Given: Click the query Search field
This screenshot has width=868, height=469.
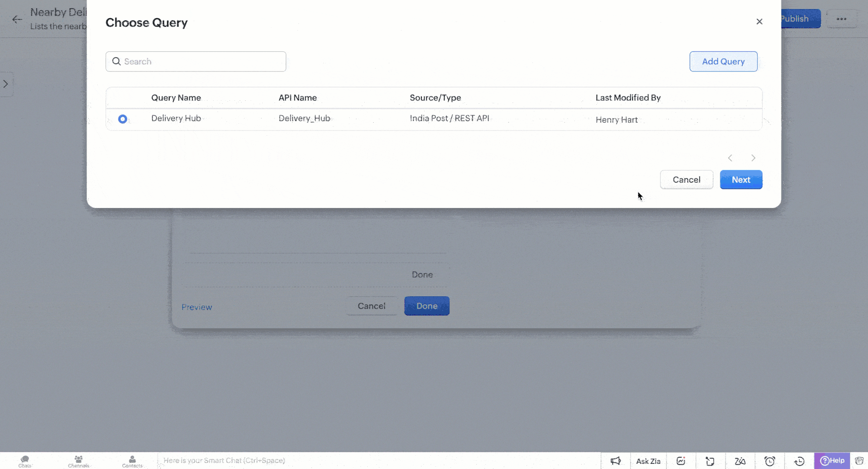Looking at the screenshot, I should click(x=196, y=62).
